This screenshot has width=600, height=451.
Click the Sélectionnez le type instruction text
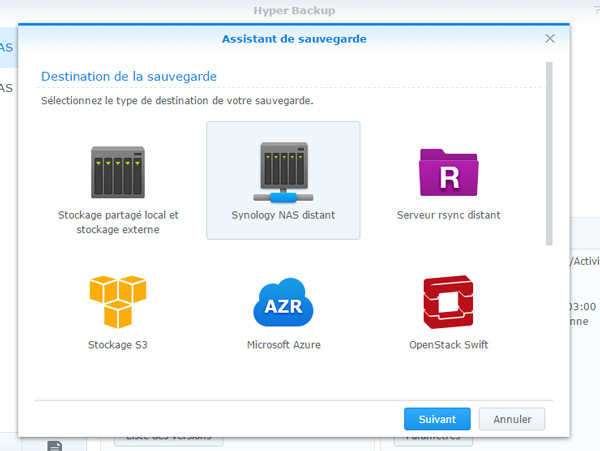175,101
